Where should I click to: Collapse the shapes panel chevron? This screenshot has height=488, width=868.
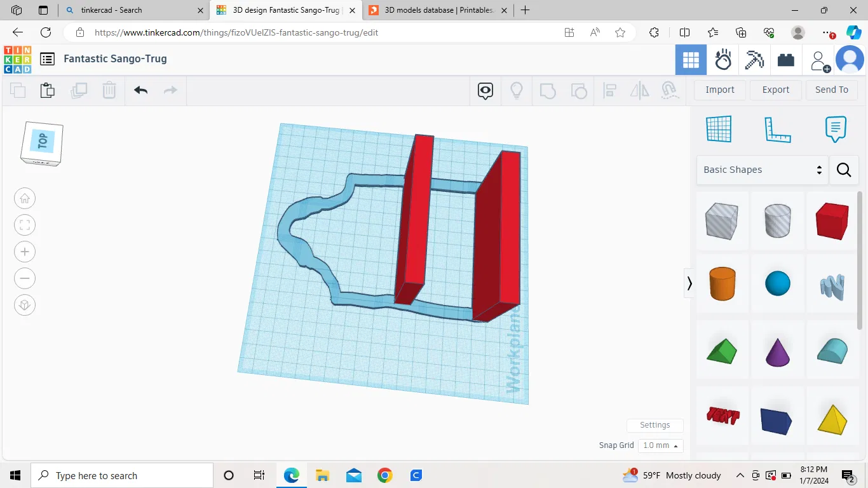689,283
